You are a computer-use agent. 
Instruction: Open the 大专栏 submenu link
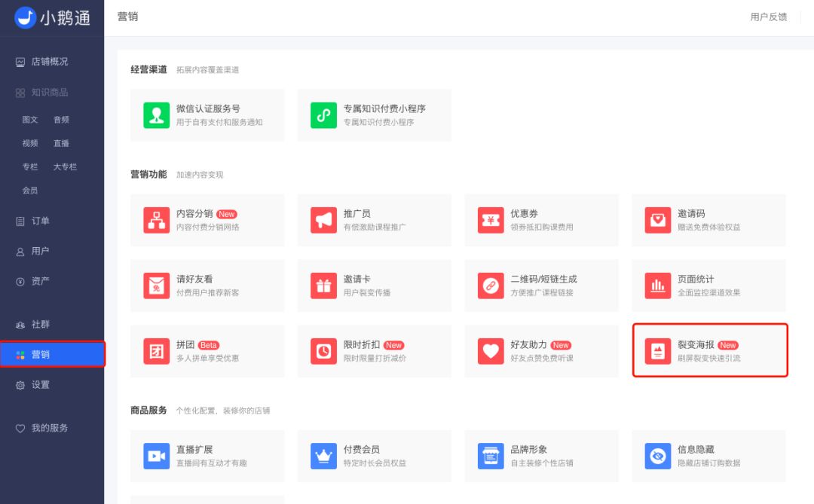coord(65,166)
